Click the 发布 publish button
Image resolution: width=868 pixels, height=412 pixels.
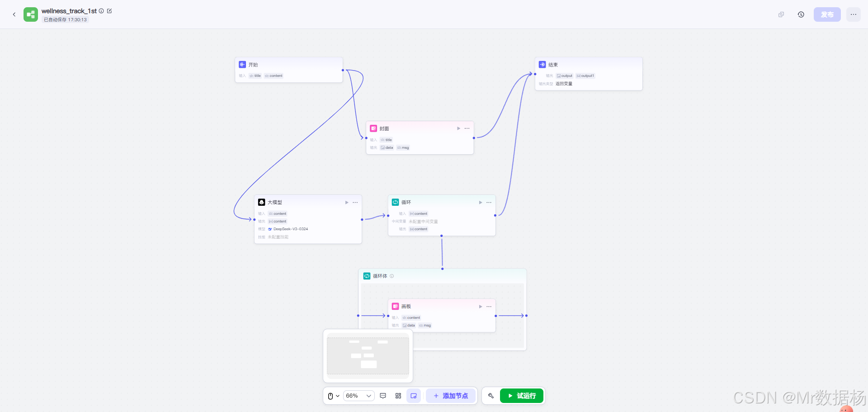[x=827, y=14]
